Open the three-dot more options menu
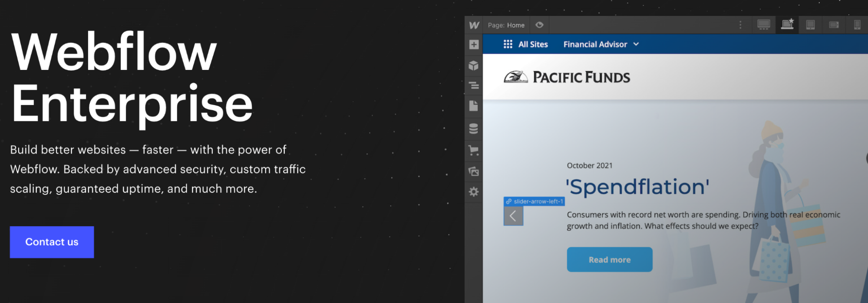This screenshot has width=868, height=303. 740,25
